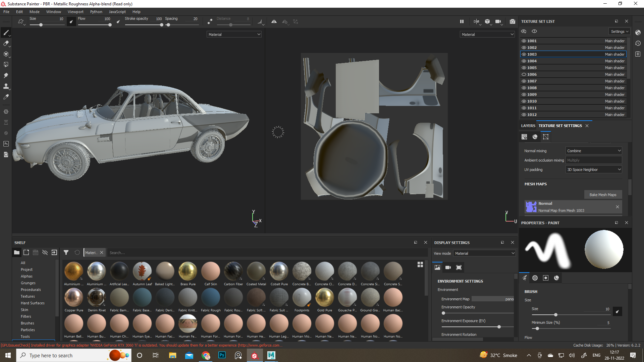Open Texture Set List Settings dropdown
644x362 pixels.
tap(619, 32)
